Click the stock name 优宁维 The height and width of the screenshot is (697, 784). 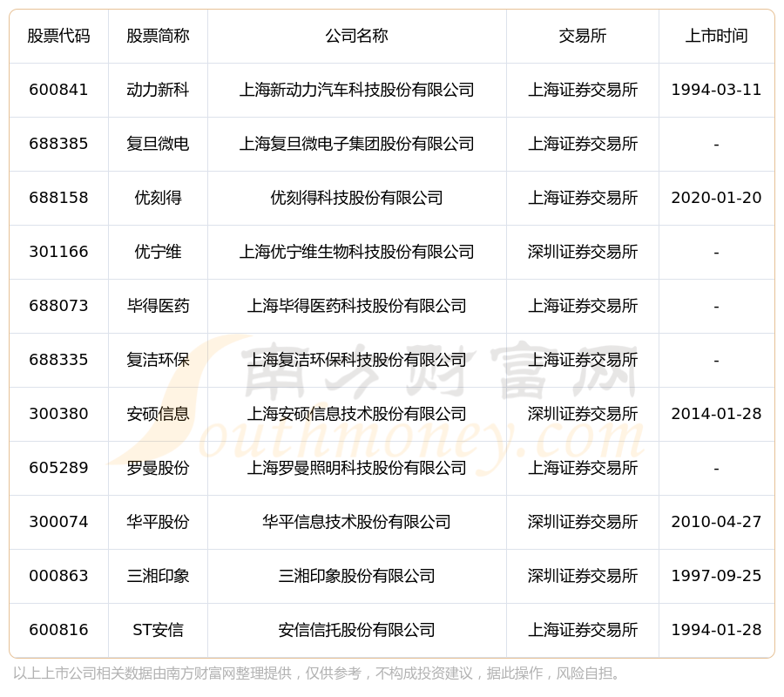[x=158, y=252]
